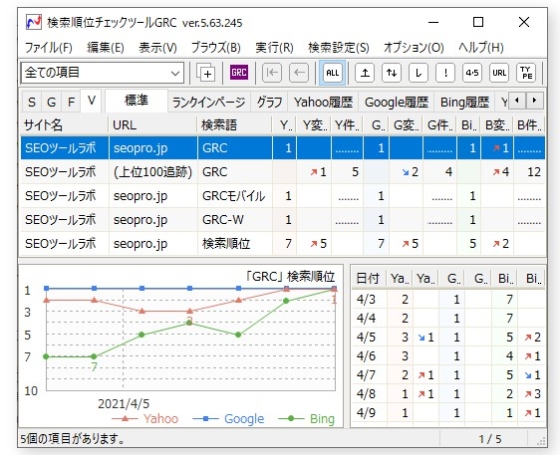Click the 1 / 5 status bar counter
This screenshot has height=455, width=560.
pos(490,439)
